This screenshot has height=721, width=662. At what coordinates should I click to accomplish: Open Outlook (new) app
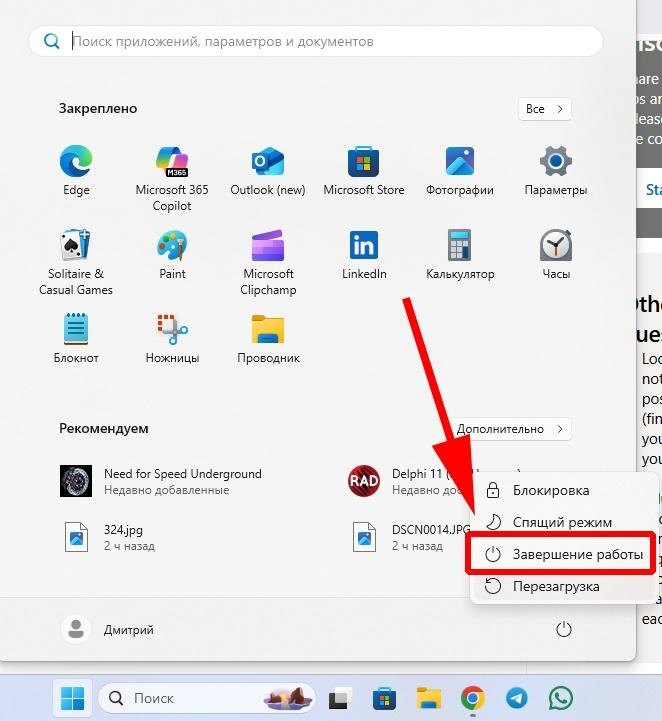pos(268,171)
